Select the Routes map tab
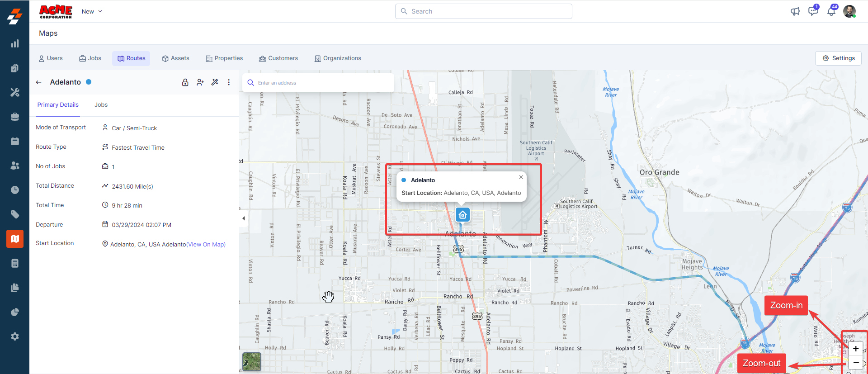Screen dimensions: 868x374 131,58
